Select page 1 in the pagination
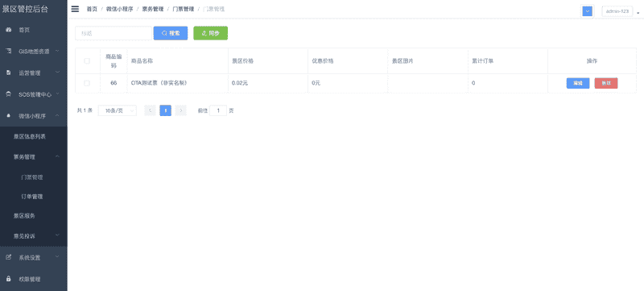Screen dimensions: 644x291 166,110
